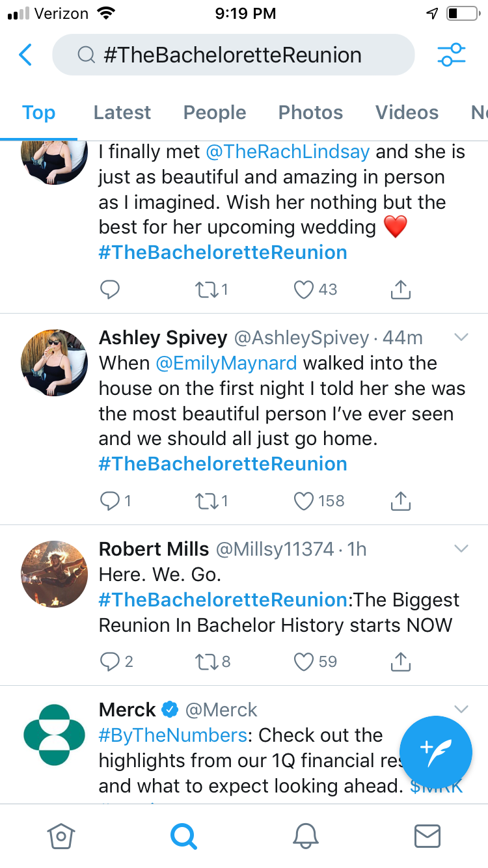Open search filter settings icon

[451, 55]
